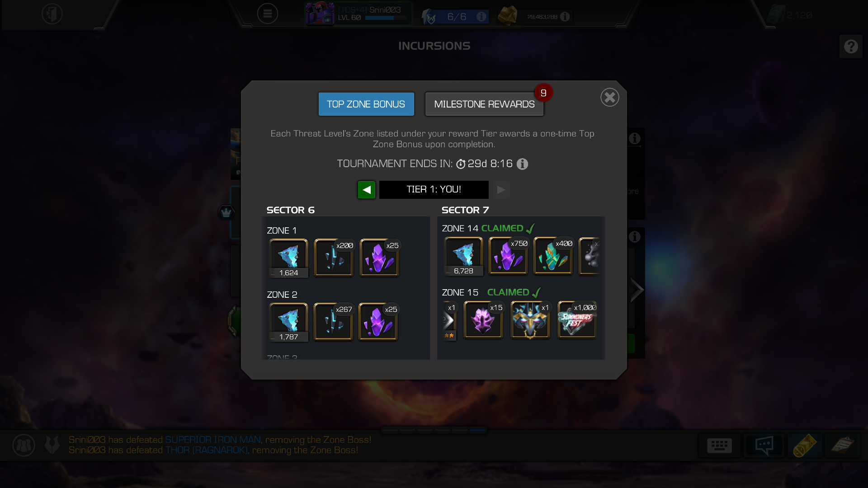Screen dimensions: 868x488
Task: Switch to the Top Zone Bonus tab
Action: 366,104
